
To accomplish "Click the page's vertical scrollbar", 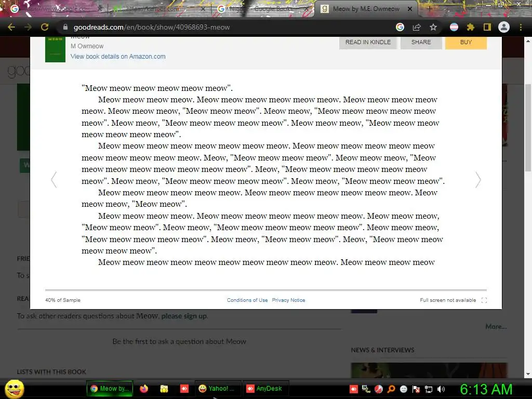I will (528, 129).
